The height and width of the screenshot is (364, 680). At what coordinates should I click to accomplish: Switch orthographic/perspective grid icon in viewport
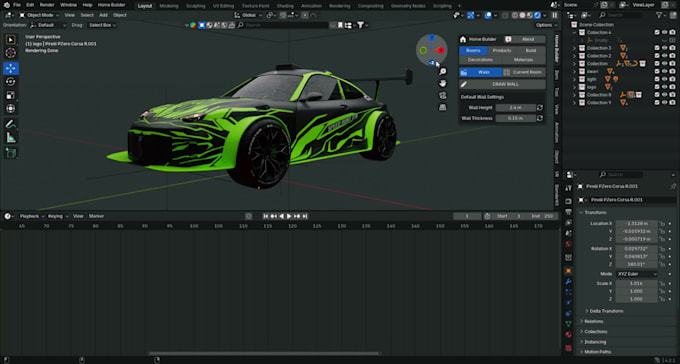pyautogui.click(x=442, y=107)
